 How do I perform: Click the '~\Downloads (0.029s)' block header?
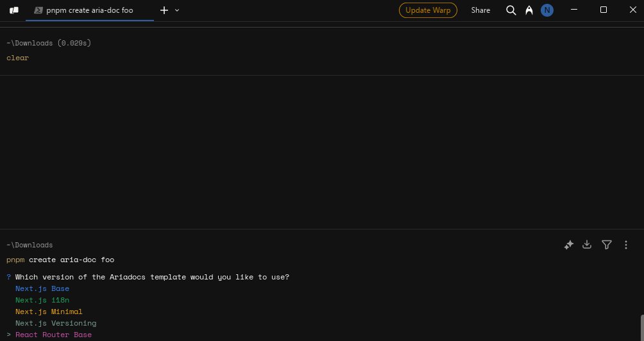49,43
